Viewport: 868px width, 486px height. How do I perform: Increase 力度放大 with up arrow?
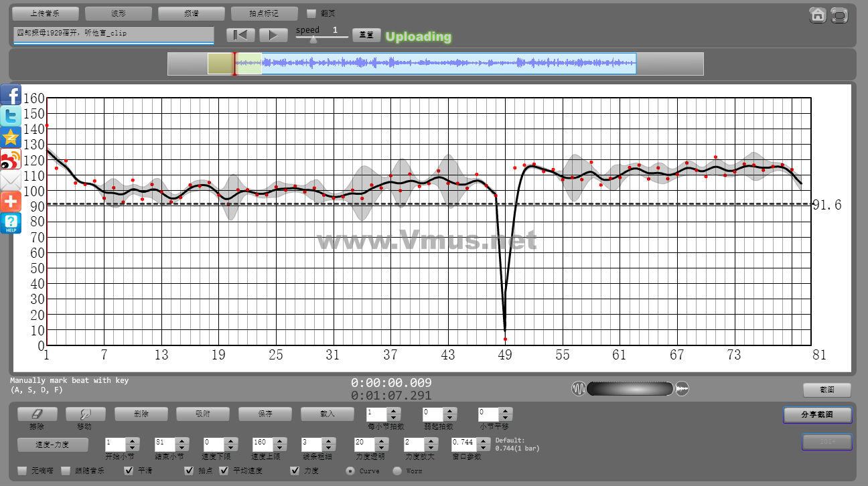coord(432,441)
